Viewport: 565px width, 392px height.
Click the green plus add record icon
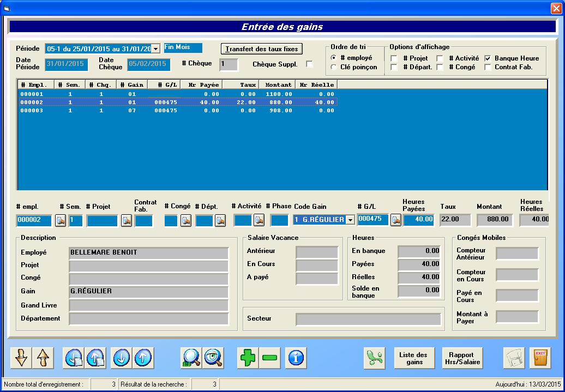248,358
